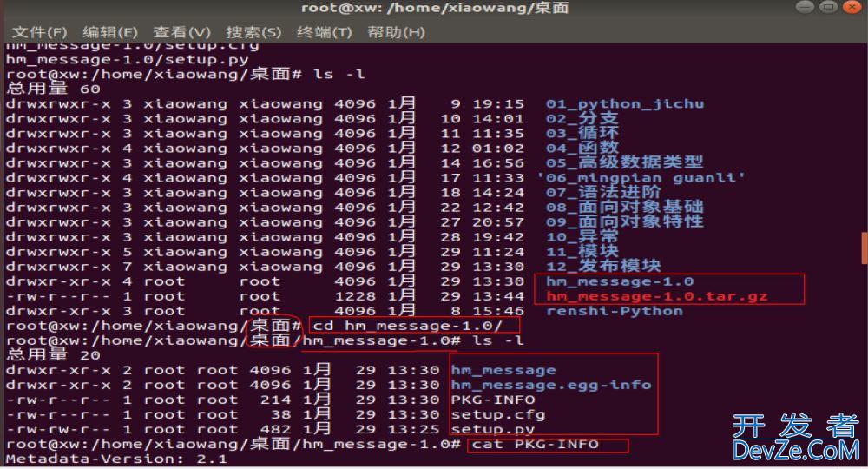Click directory name 03_循环
Screen dimensions: 868x469
(x=582, y=134)
